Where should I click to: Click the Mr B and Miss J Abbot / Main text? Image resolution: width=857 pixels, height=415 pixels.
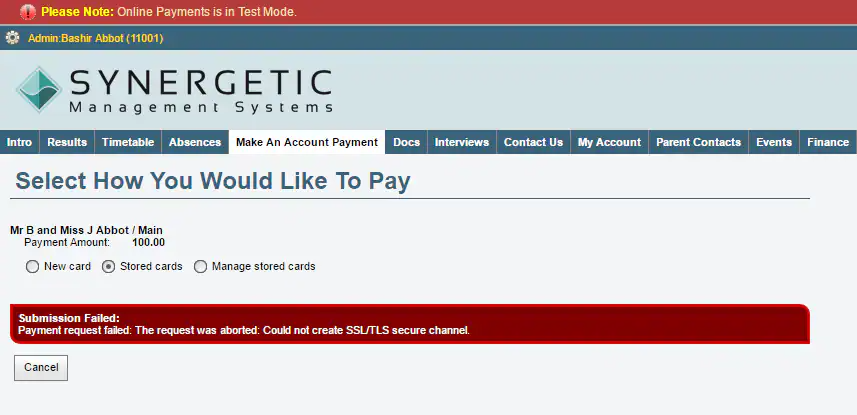pyautogui.click(x=86, y=231)
